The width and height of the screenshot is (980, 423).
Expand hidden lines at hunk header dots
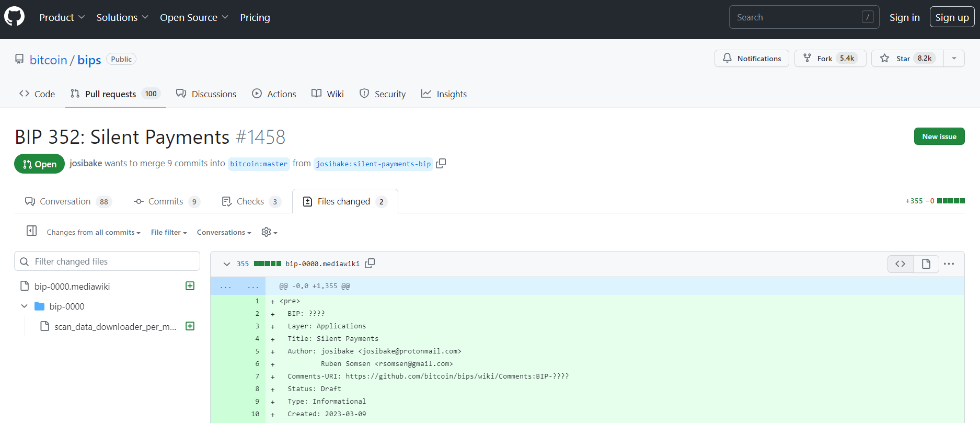pos(238,286)
